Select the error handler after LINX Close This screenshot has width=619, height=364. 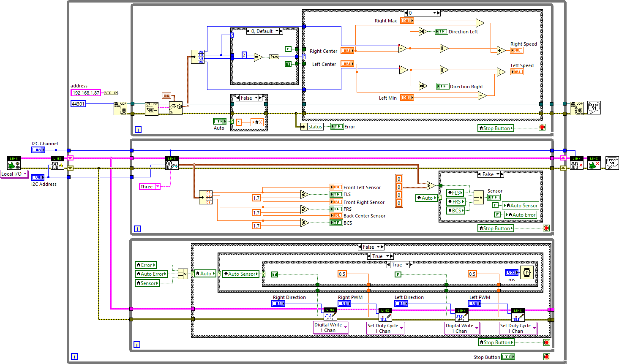coord(612,163)
